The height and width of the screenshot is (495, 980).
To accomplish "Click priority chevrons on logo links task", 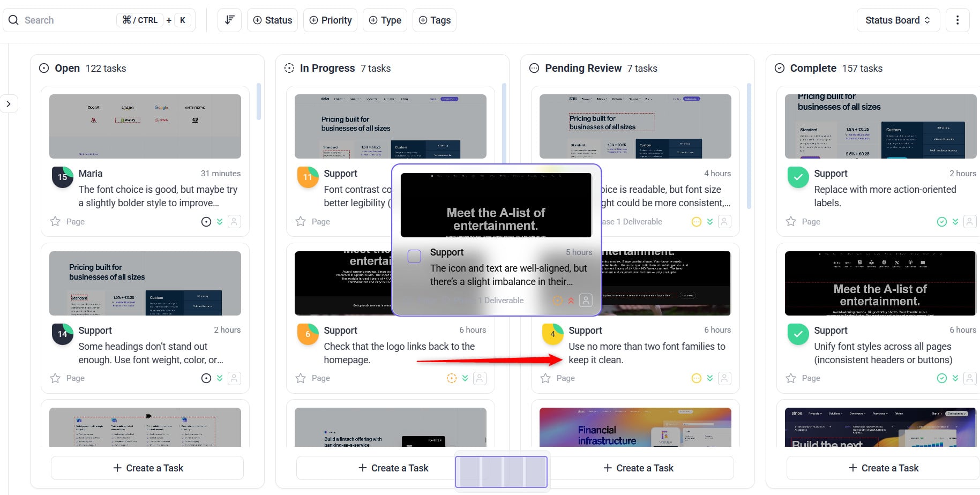I will [x=465, y=378].
